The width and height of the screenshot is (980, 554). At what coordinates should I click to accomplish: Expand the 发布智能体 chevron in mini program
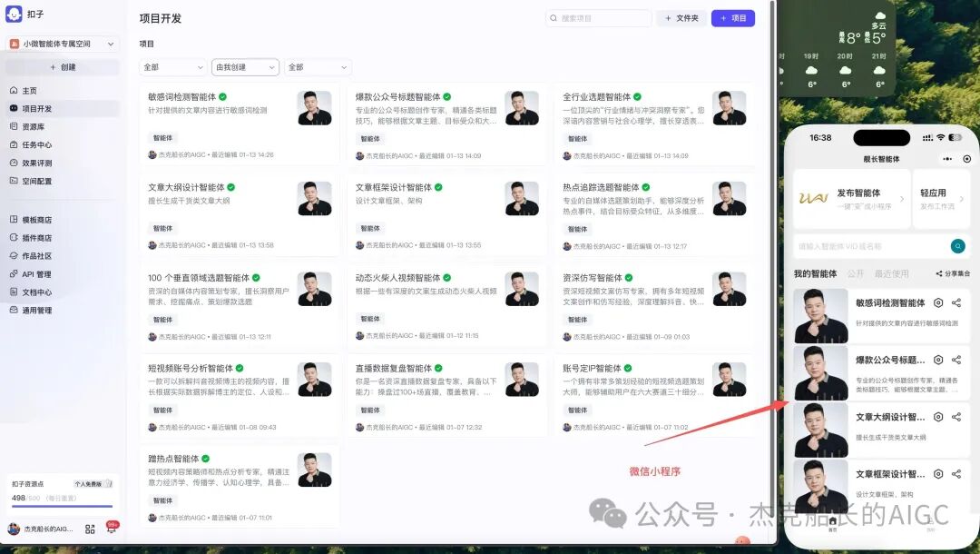[902, 199]
